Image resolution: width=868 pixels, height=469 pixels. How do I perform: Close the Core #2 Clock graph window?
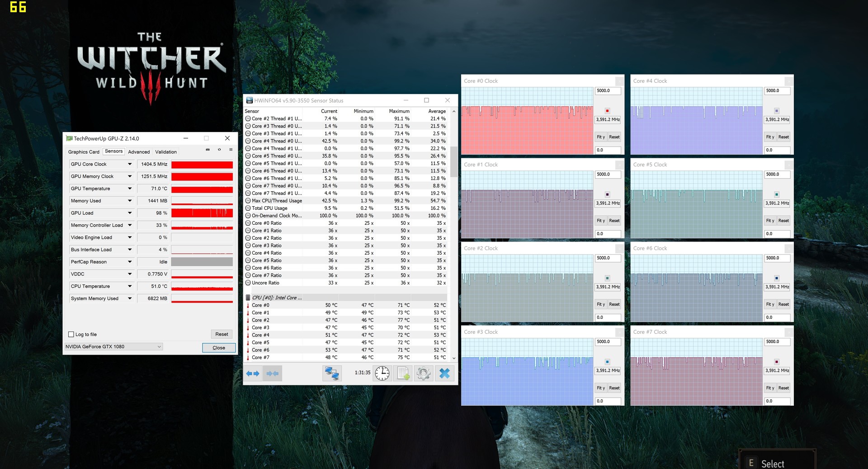click(x=619, y=248)
